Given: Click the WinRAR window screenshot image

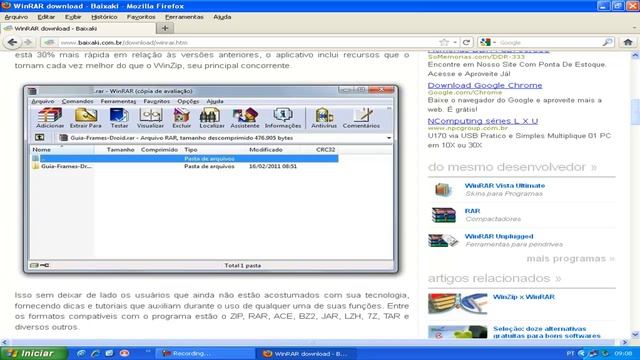Looking at the screenshot, I should (211, 179).
